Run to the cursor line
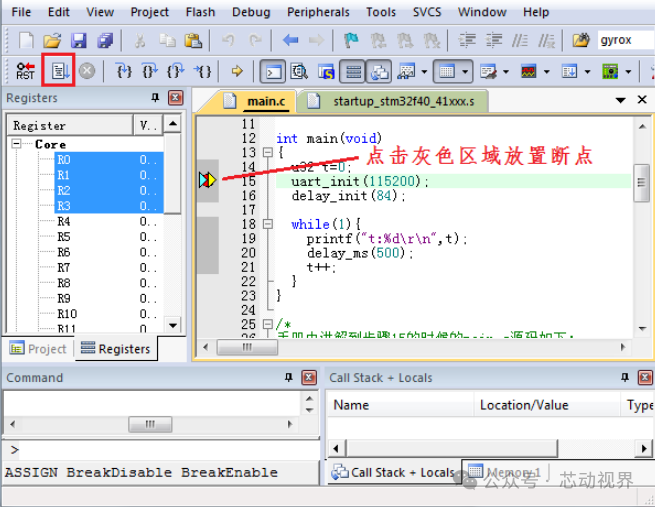The image size is (655, 507). pos(202,71)
